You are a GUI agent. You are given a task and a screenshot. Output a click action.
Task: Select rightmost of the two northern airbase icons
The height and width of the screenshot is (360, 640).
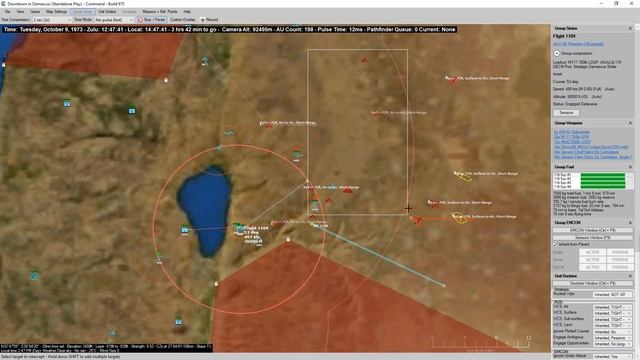click(132, 111)
